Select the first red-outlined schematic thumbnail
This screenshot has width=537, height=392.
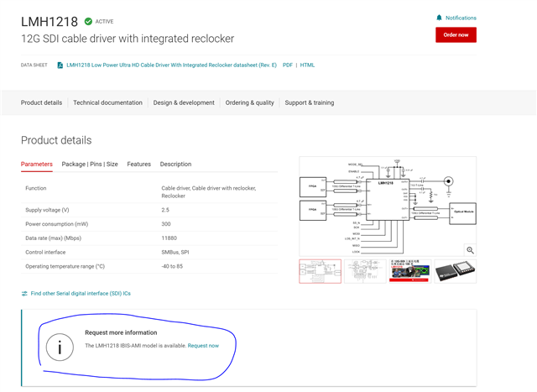(321, 270)
